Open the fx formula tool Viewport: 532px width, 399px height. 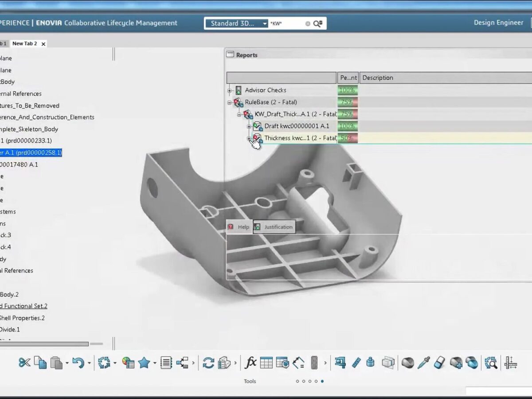[x=250, y=363]
